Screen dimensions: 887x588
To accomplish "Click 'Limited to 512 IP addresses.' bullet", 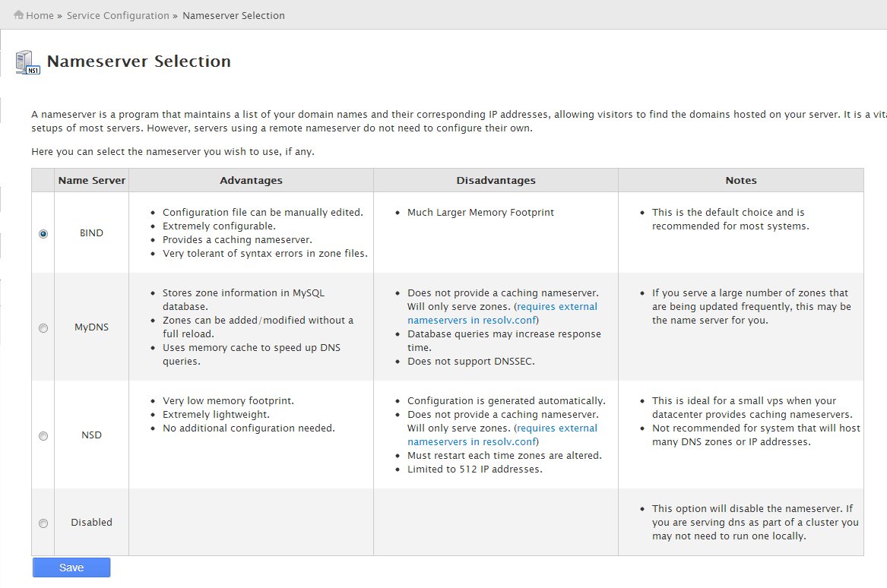I will (474, 469).
